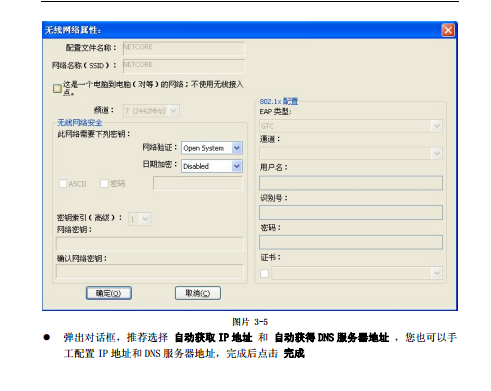
Task: Click into the 用户名 input field
Action: (351, 183)
